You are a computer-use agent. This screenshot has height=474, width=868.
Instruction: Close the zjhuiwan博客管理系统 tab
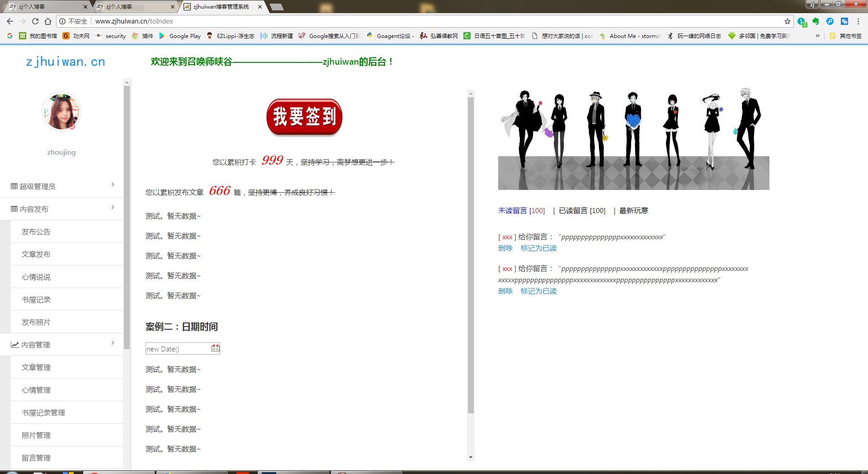(x=259, y=7)
